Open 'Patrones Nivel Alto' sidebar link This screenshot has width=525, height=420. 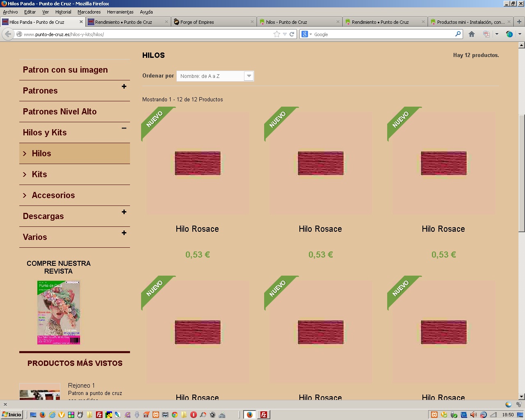coord(60,112)
